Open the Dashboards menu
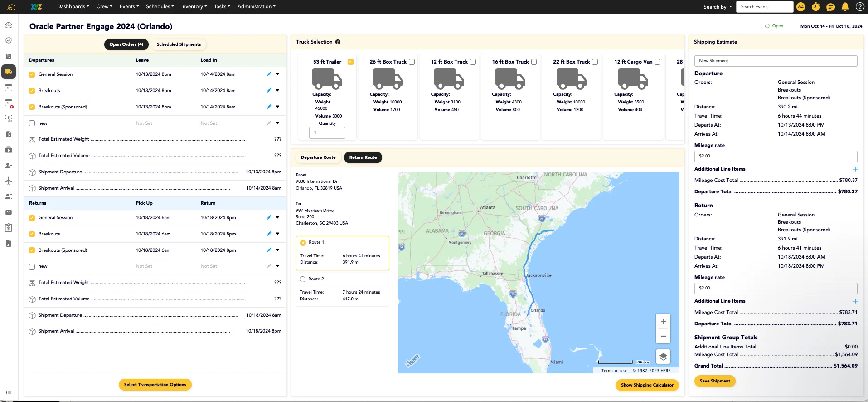 (x=73, y=6)
